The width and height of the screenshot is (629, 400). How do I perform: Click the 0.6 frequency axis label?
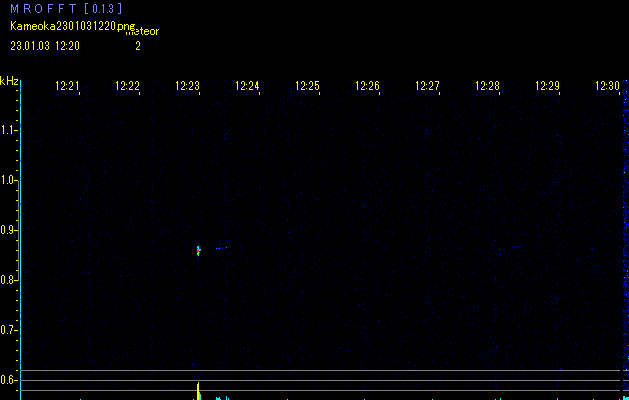[x=8, y=380]
